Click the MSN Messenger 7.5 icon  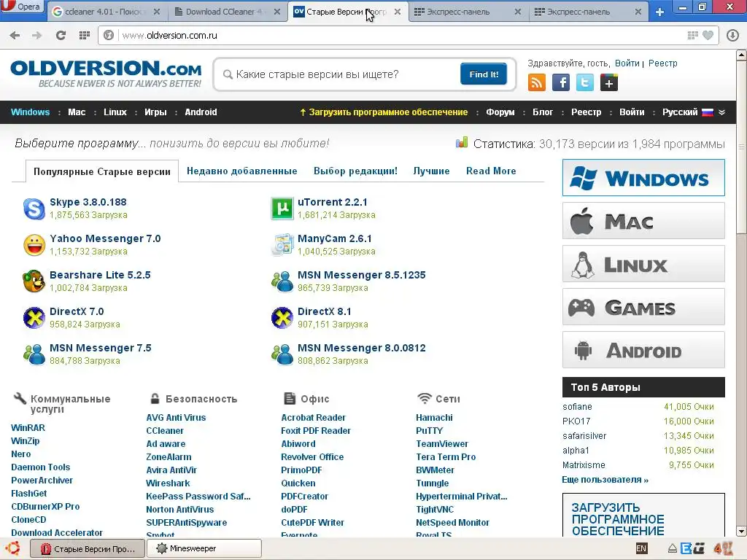[x=34, y=354]
